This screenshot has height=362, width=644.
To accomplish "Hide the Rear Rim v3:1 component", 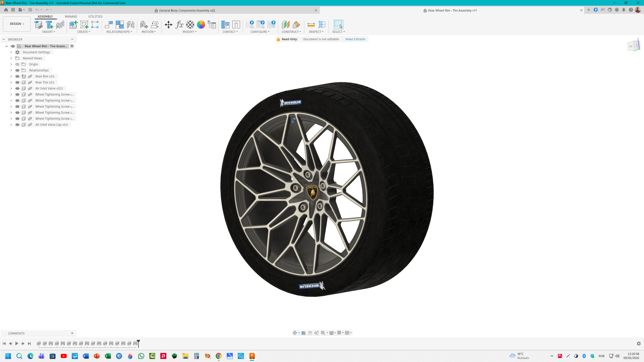I will pos(17,76).
